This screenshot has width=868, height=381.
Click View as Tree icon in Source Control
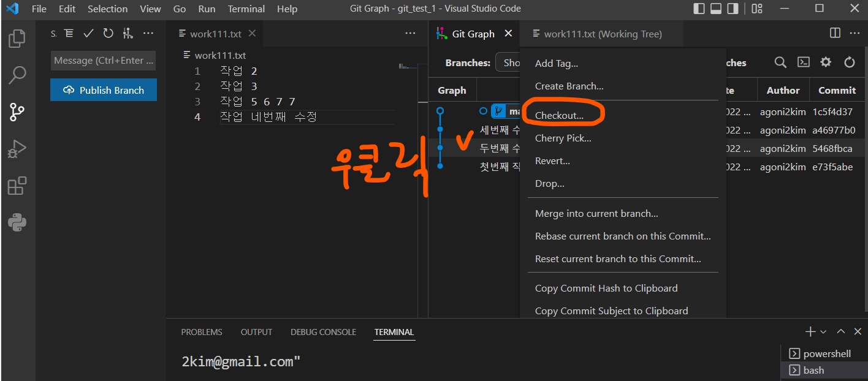pyautogui.click(x=69, y=34)
